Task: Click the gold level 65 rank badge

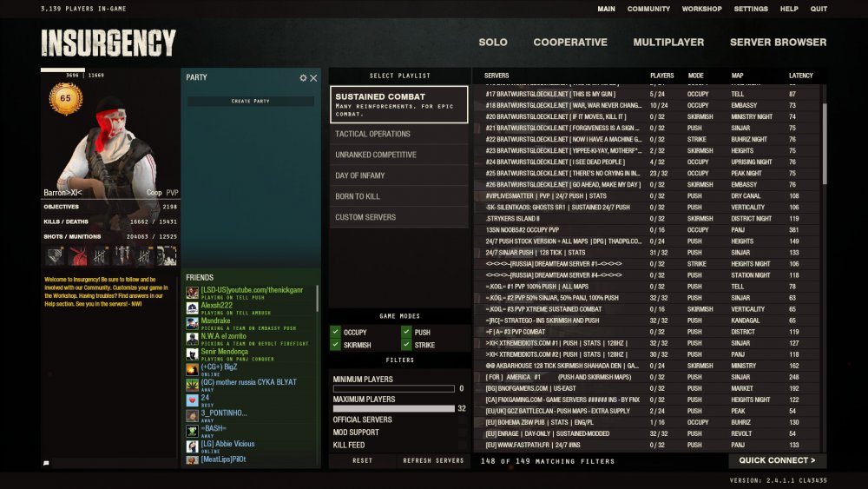Action: [65, 98]
